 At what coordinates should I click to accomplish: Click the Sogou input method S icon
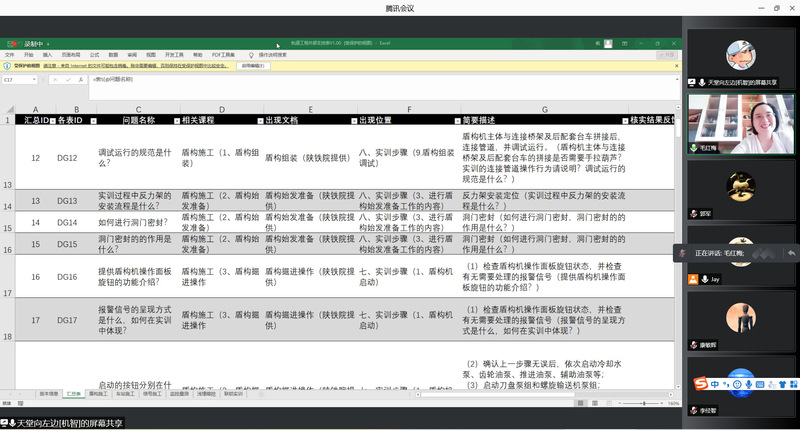(703, 382)
